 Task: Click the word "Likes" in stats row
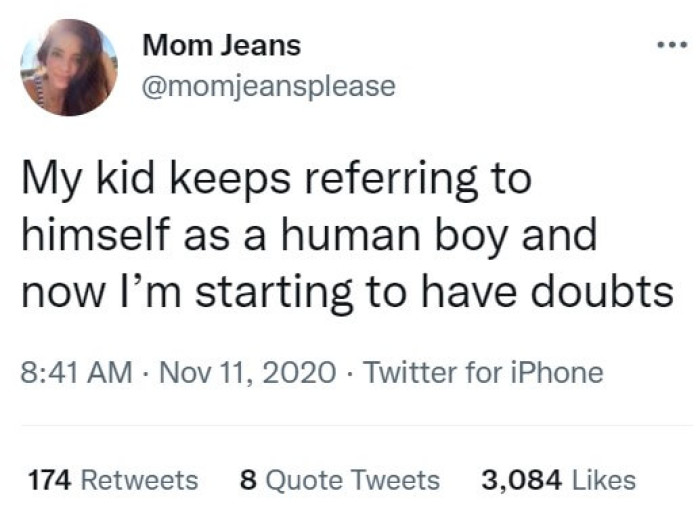click(x=605, y=480)
